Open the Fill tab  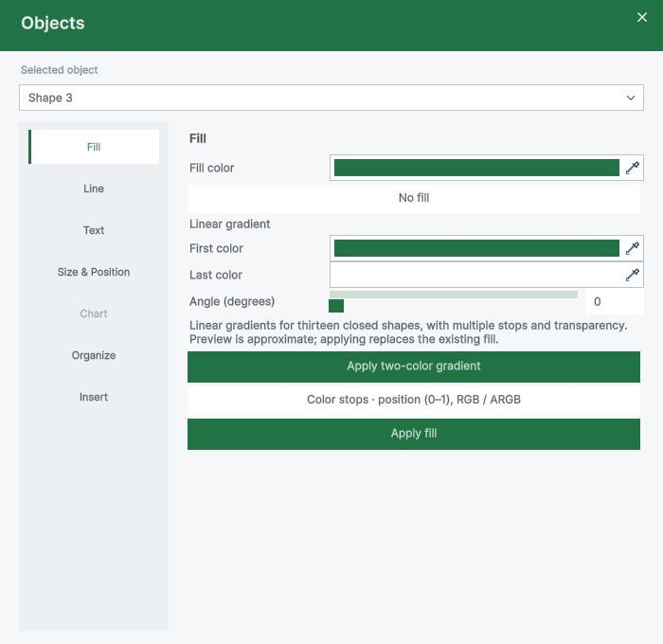point(94,147)
